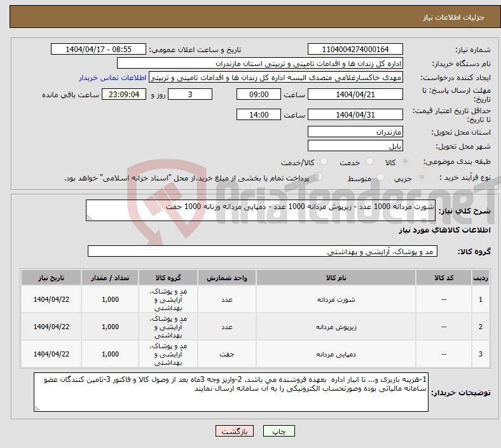Click the quantity 1,000 for زیرپوش مردانه

pyautogui.click(x=110, y=327)
